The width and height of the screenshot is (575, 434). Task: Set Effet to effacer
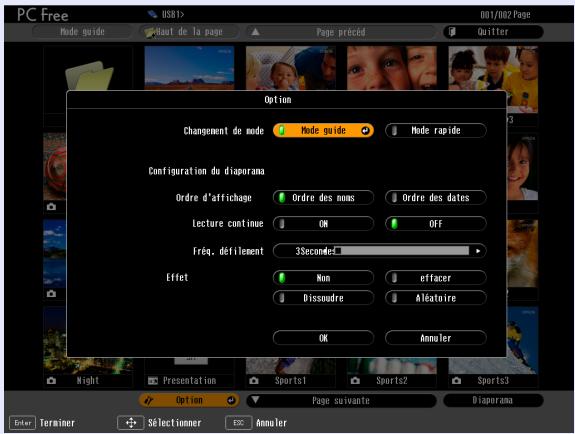[x=436, y=278]
